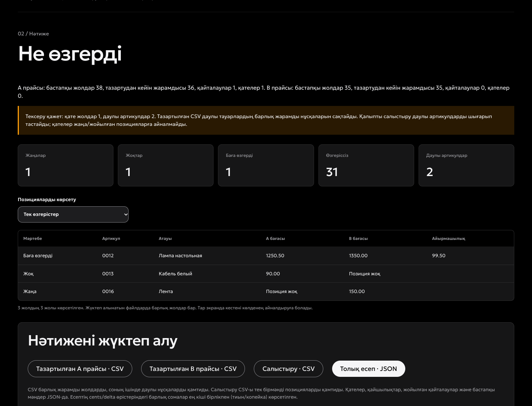Click the 'Артикул' column header

[x=111, y=239]
